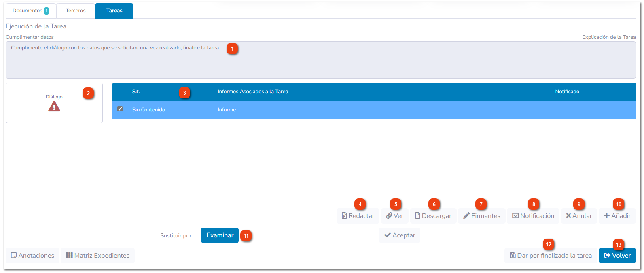Click Dar por finalizada la tarea
The height and width of the screenshot is (273, 644).
coord(551,256)
